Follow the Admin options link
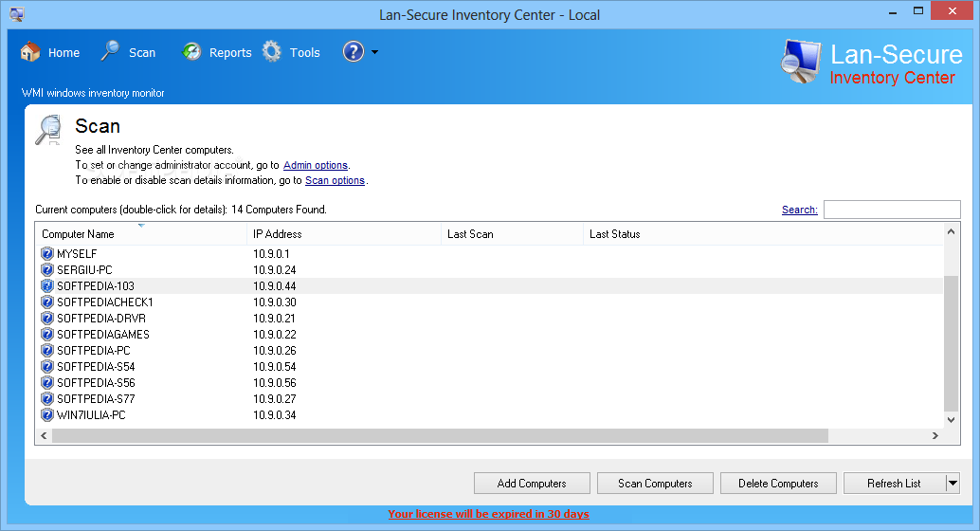This screenshot has width=980, height=531. (x=315, y=165)
